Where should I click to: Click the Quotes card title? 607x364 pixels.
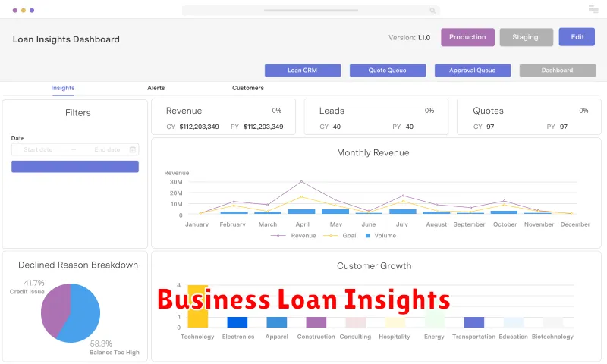pyautogui.click(x=488, y=111)
